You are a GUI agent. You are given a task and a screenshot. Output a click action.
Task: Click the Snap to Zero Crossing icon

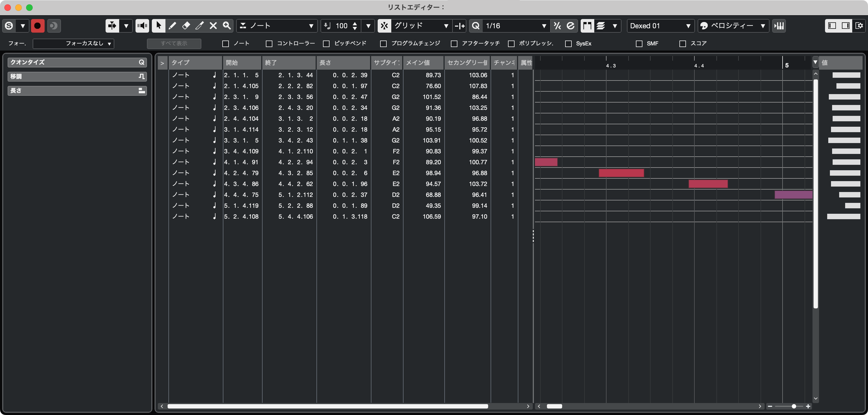point(460,26)
